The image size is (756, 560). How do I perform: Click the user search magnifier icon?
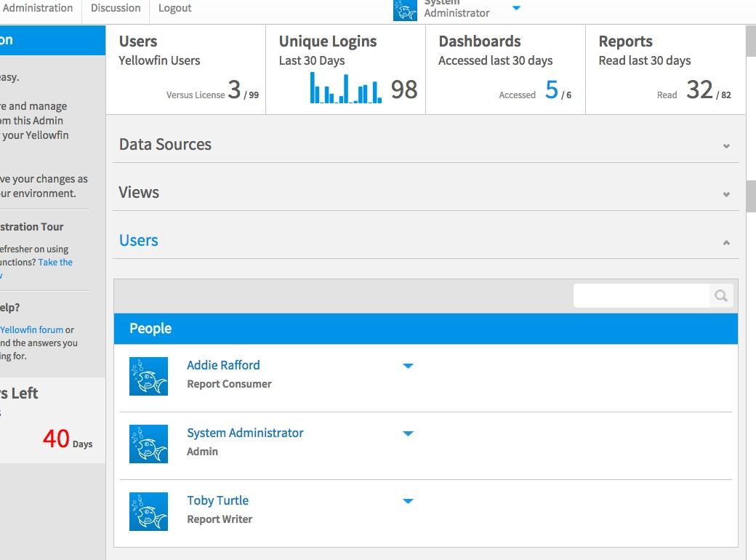[721, 295]
